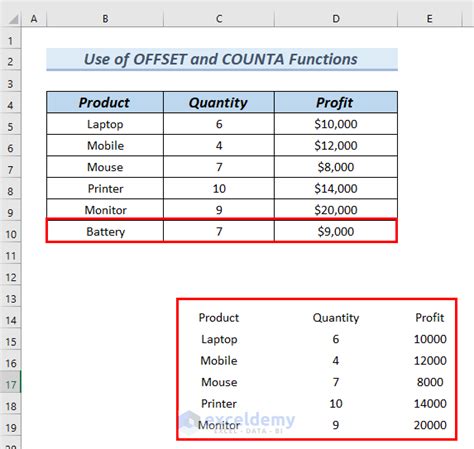The height and width of the screenshot is (449, 474).
Task: Click the '$14,000' profit cell
Action: pyautogui.click(x=336, y=189)
